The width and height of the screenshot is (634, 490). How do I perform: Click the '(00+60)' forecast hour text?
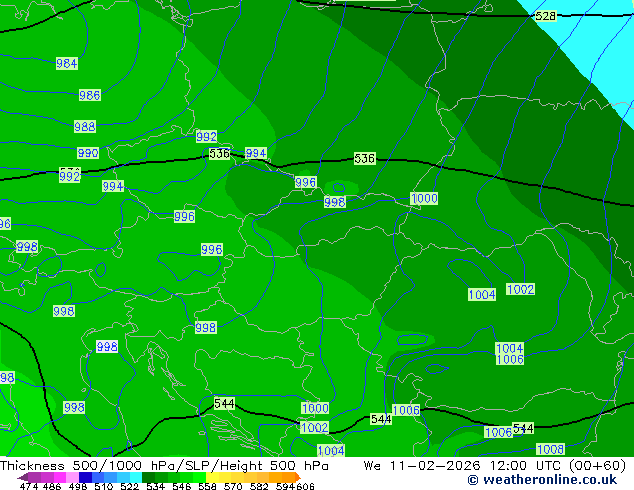pyautogui.click(x=598, y=466)
